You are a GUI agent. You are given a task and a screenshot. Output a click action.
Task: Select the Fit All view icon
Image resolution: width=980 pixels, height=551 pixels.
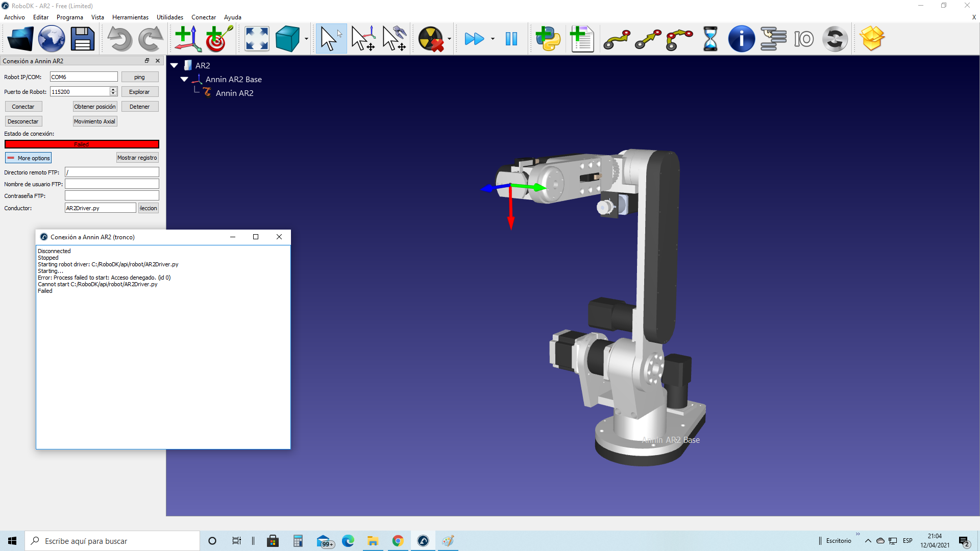(257, 39)
